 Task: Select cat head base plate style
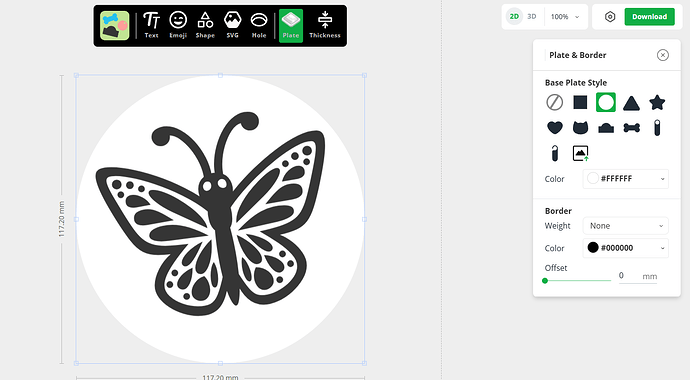(580, 128)
